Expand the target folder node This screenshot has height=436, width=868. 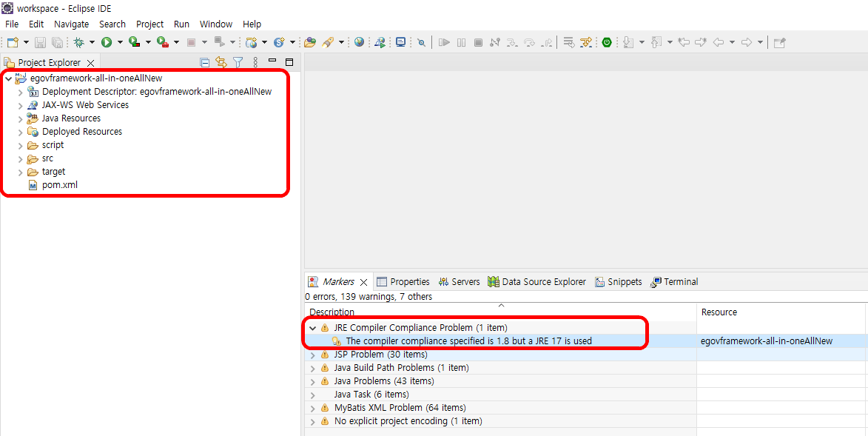(x=21, y=172)
